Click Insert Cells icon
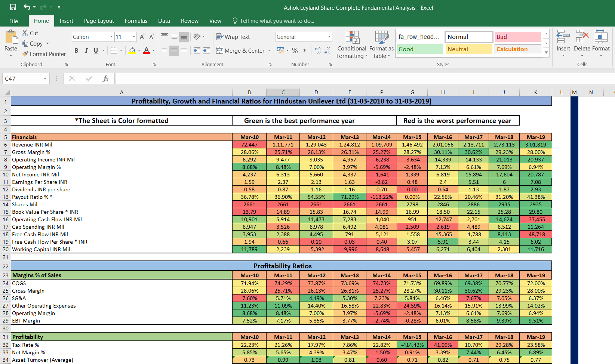This screenshot has width=615, height=364. click(563, 37)
